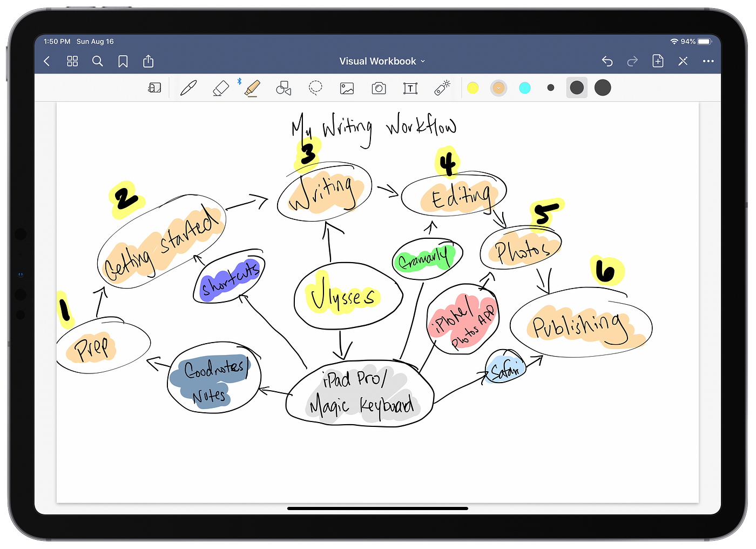
Task: Redo the last action
Action: point(632,62)
